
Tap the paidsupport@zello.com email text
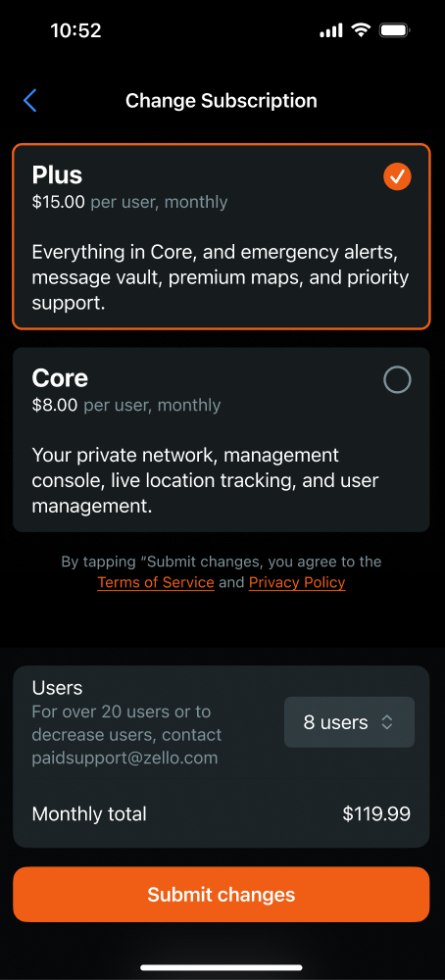(x=125, y=759)
